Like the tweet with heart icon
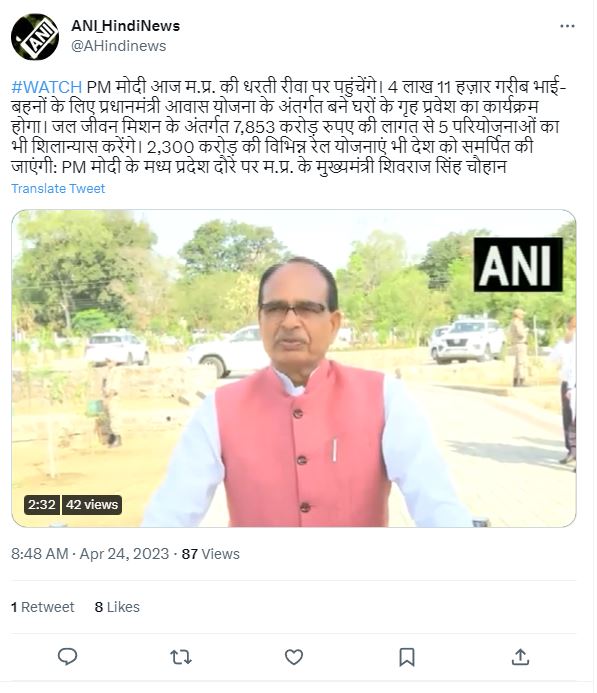Image resolution: width=597 pixels, height=693 pixels. 294,657
